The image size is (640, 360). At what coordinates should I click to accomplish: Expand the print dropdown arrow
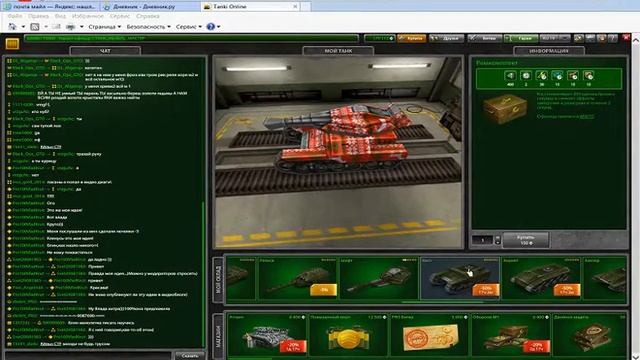pyautogui.click(x=82, y=27)
